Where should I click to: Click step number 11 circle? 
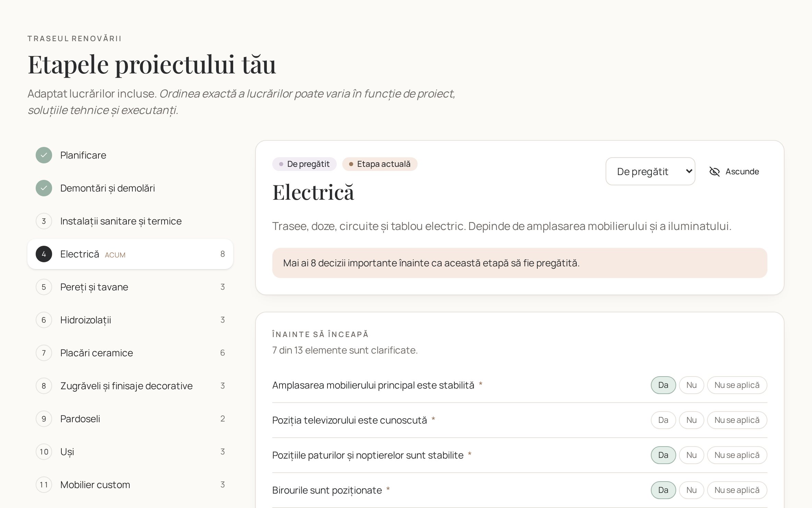(44, 485)
